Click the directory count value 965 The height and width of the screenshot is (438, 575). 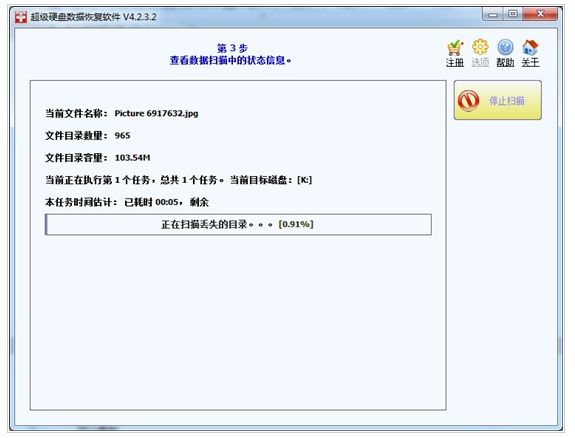click(x=122, y=136)
